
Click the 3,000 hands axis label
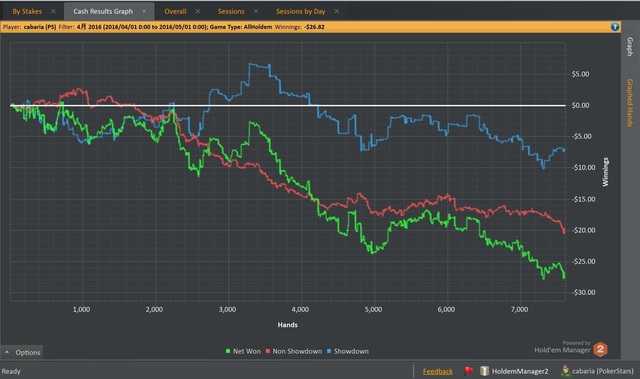pos(227,310)
